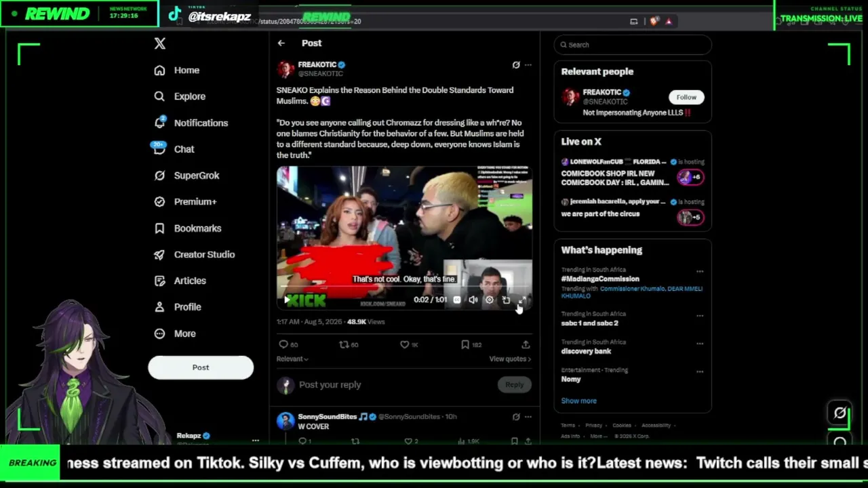This screenshot has height=488, width=868.
Task: Reply to the FREAKOTIC post via comment icon
Action: click(x=283, y=344)
